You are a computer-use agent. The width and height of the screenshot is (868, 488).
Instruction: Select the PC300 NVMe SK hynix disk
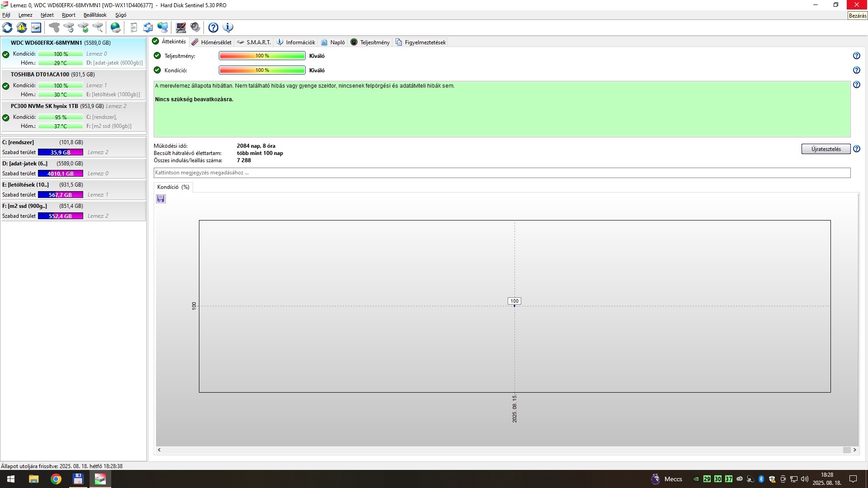coord(44,106)
